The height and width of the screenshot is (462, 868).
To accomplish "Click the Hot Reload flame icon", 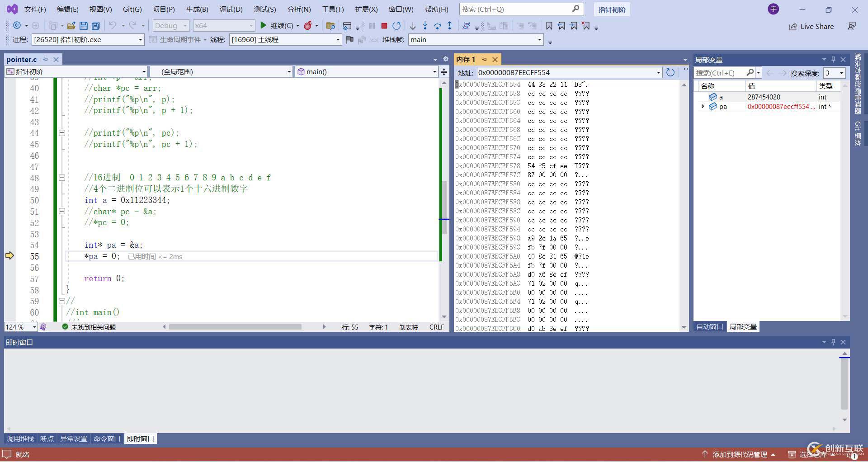I will click(x=308, y=26).
